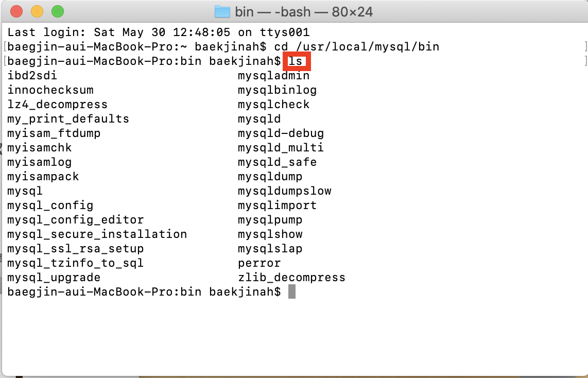Click the folder proxy icon in title bar

point(222,12)
